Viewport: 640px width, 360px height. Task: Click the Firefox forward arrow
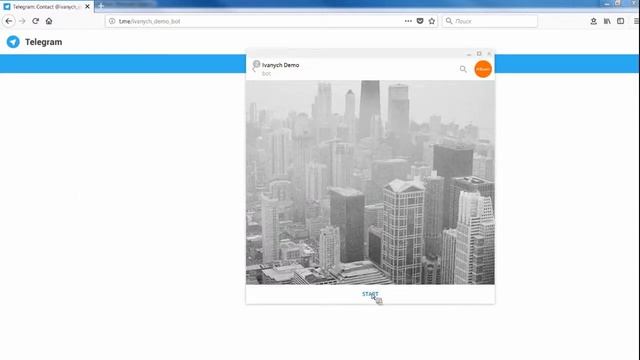(22, 21)
